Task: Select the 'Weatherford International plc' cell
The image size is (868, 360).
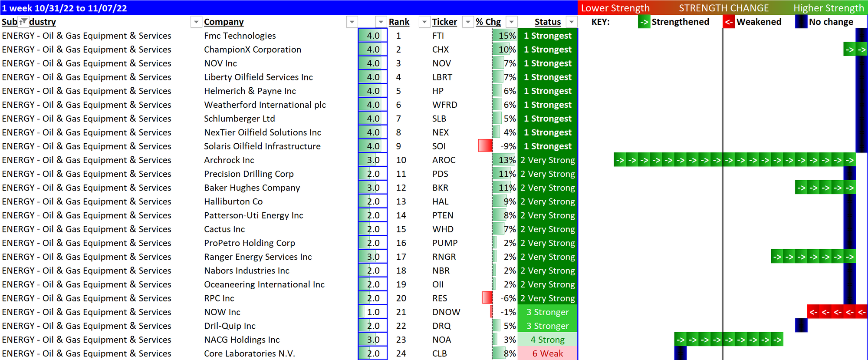Action: pyautogui.click(x=265, y=105)
